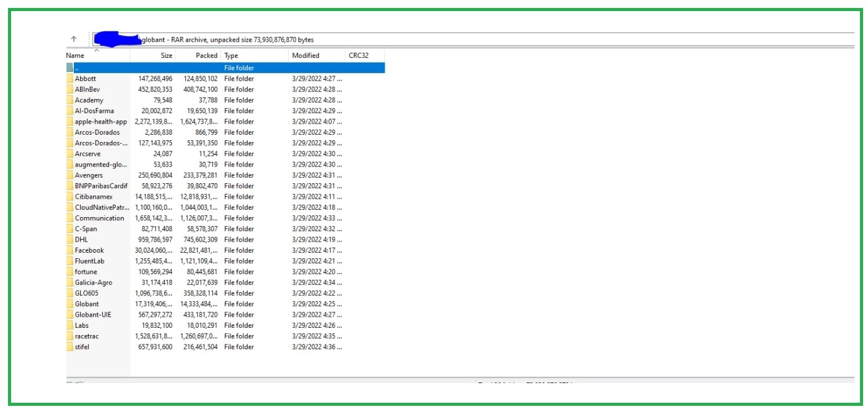Click the Communication folder icon

(x=70, y=218)
